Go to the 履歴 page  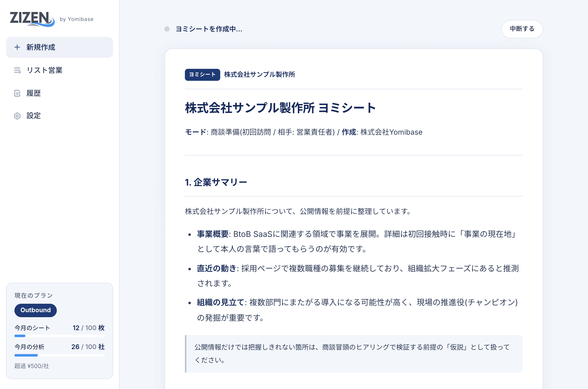click(60, 93)
